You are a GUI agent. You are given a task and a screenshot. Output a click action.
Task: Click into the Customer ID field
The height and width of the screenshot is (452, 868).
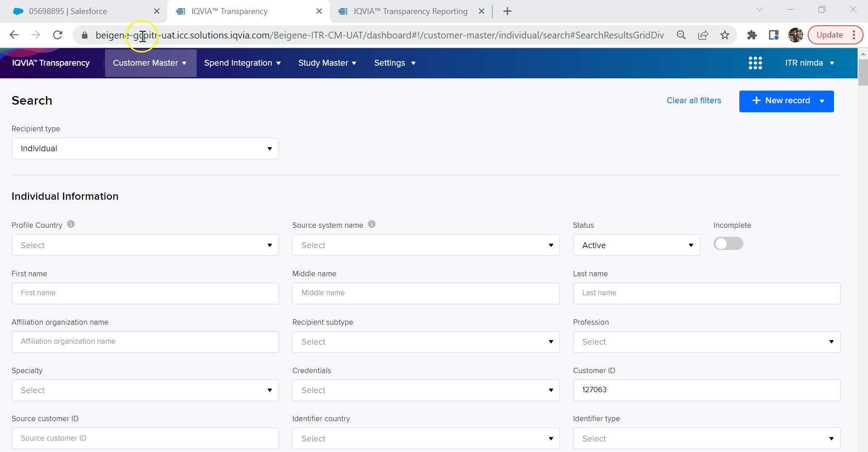(x=706, y=390)
